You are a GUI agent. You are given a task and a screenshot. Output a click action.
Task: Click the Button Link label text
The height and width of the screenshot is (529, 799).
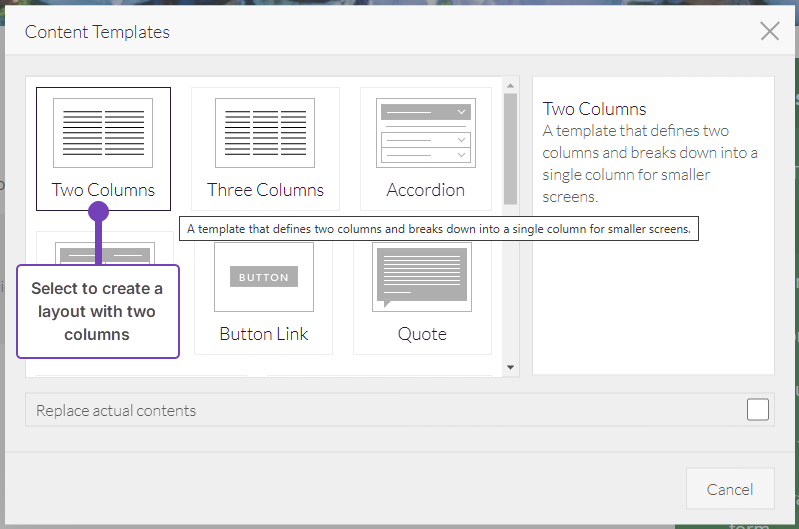click(x=264, y=334)
